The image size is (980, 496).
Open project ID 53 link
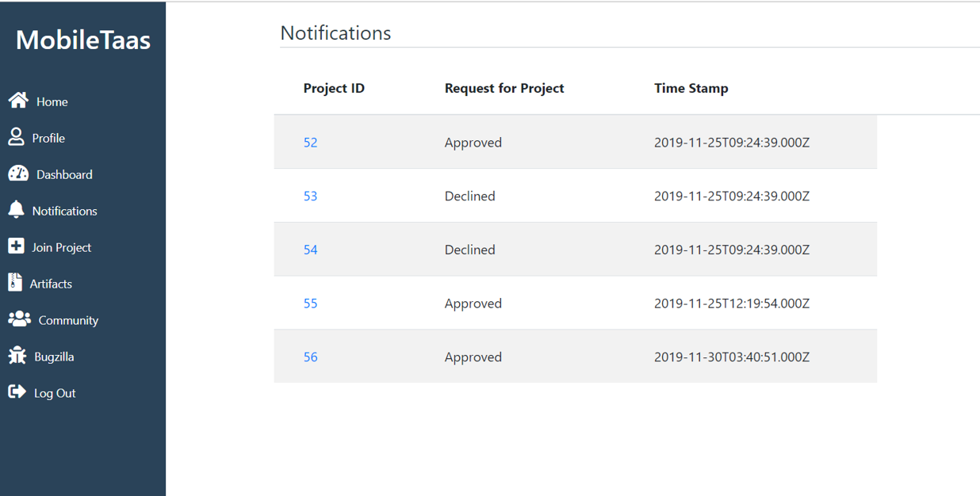pos(310,196)
